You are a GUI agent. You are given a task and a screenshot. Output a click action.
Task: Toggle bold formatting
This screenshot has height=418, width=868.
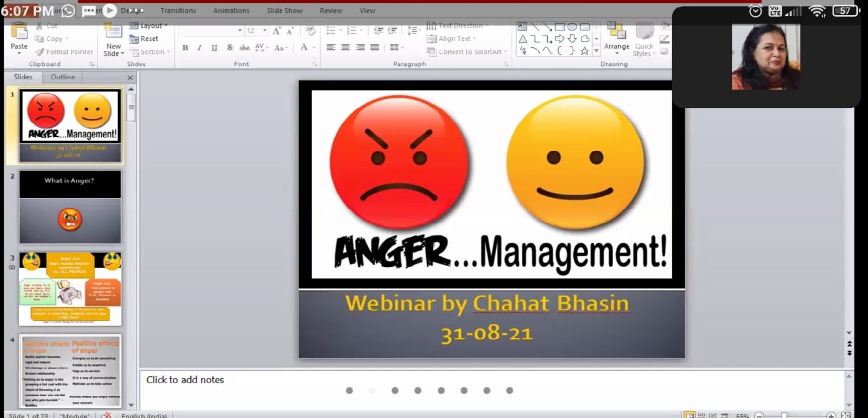tap(185, 48)
